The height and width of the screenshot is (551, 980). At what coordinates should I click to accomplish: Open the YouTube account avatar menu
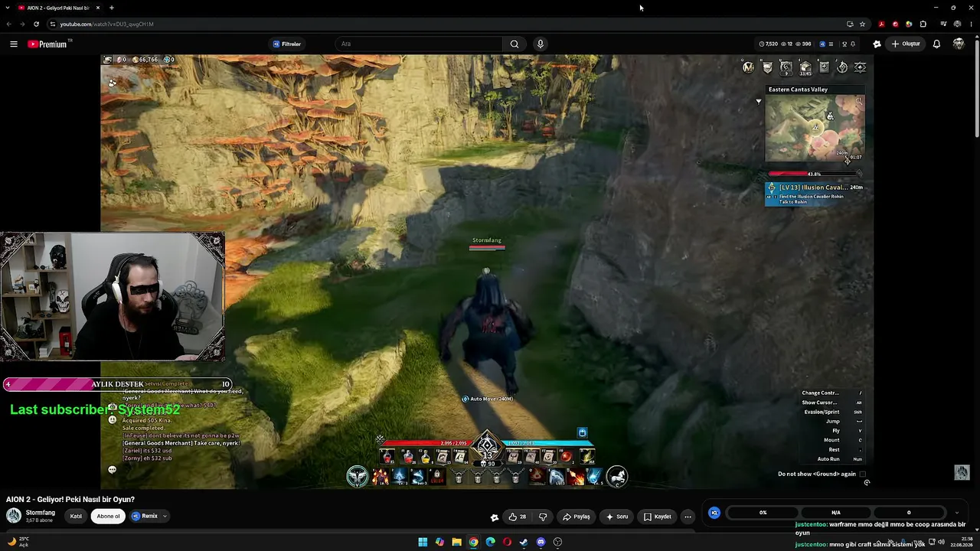959,44
